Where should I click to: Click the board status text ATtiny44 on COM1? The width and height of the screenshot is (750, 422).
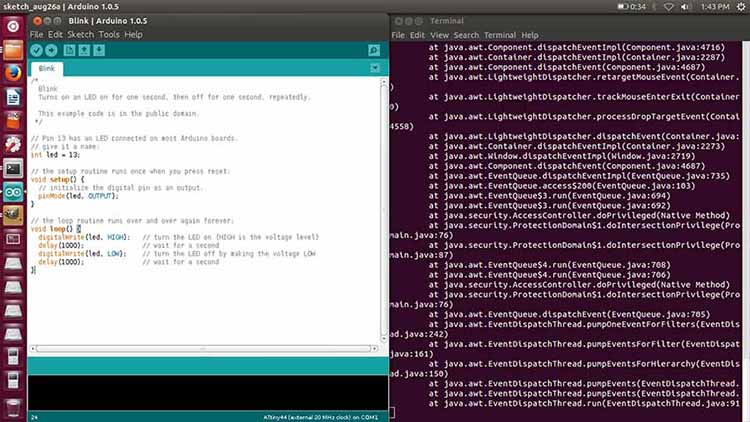point(320,417)
